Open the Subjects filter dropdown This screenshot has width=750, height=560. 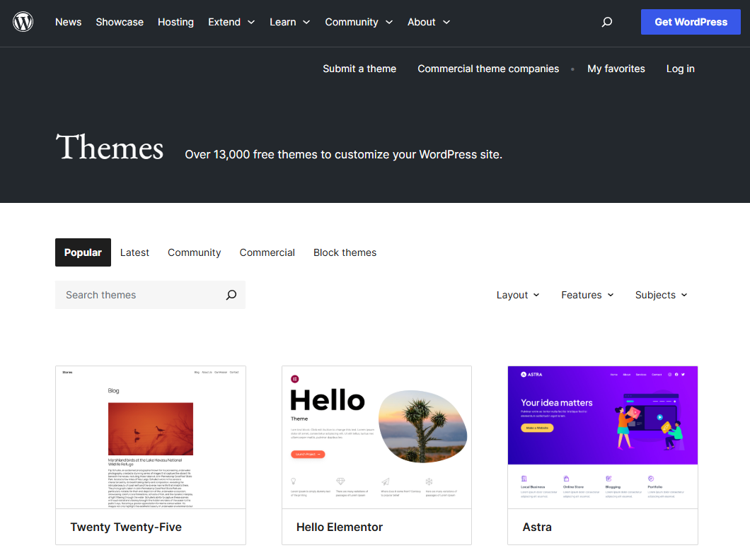(x=661, y=295)
